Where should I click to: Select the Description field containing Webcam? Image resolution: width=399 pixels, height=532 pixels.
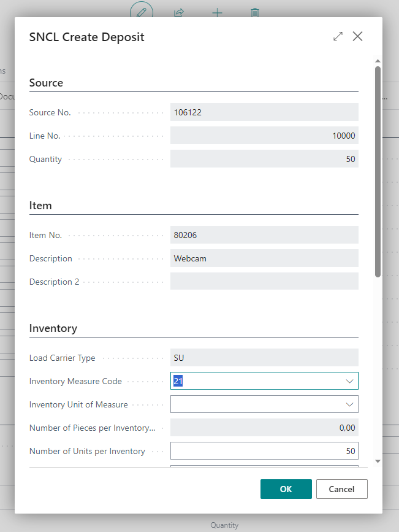(x=264, y=258)
